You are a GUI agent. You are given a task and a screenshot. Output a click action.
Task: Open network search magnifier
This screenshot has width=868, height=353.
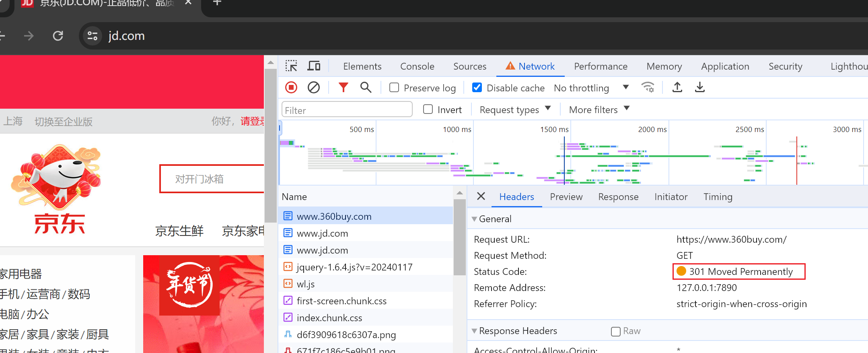click(366, 87)
